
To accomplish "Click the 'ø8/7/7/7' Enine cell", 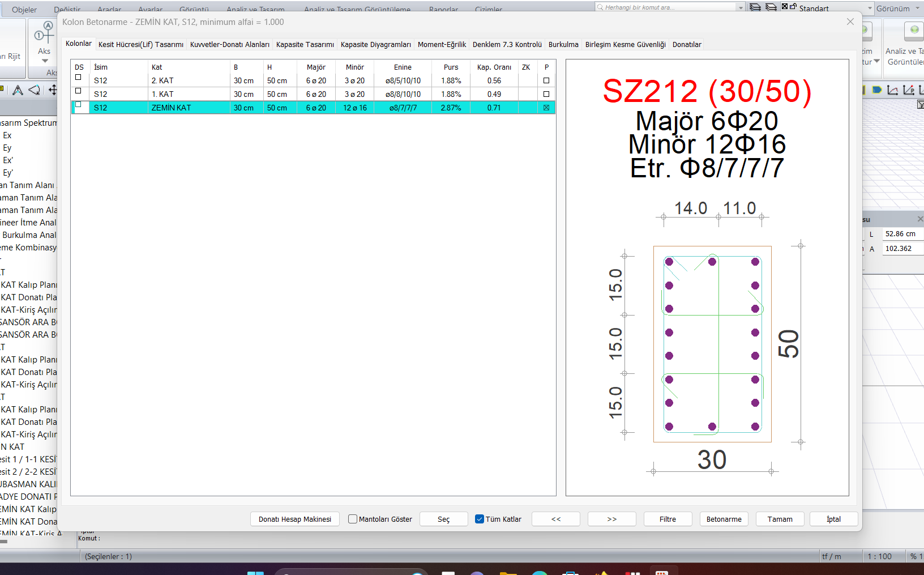I will (x=403, y=108).
